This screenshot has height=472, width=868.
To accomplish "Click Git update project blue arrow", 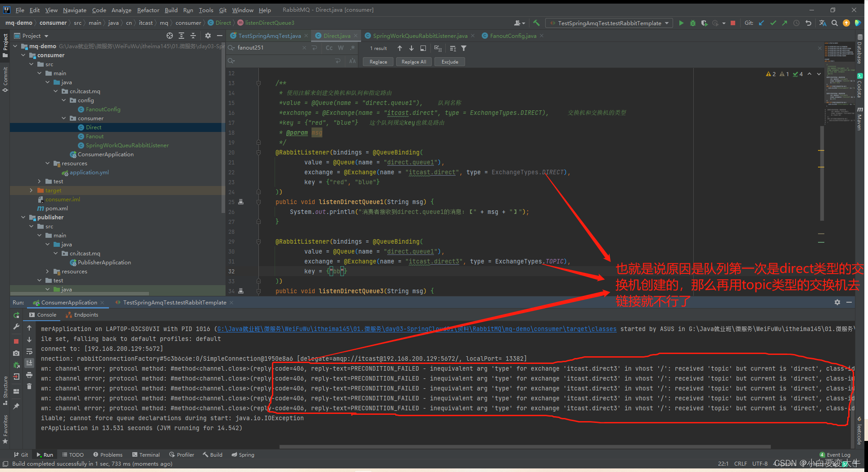I will pyautogui.click(x=761, y=23).
